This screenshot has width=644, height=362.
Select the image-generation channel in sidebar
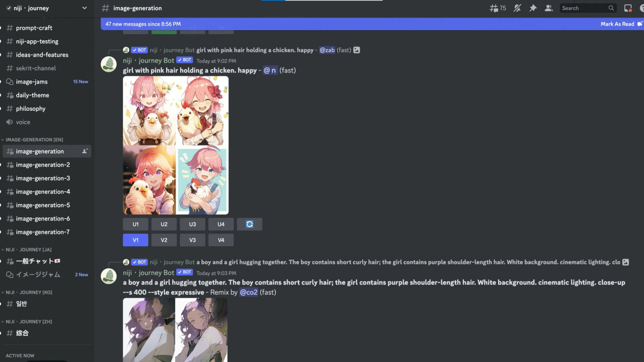(x=47, y=151)
